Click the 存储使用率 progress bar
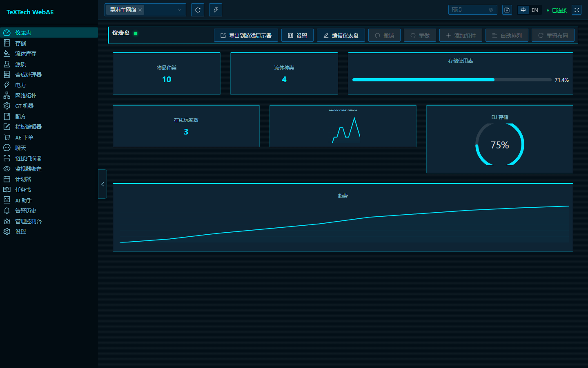 point(452,80)
